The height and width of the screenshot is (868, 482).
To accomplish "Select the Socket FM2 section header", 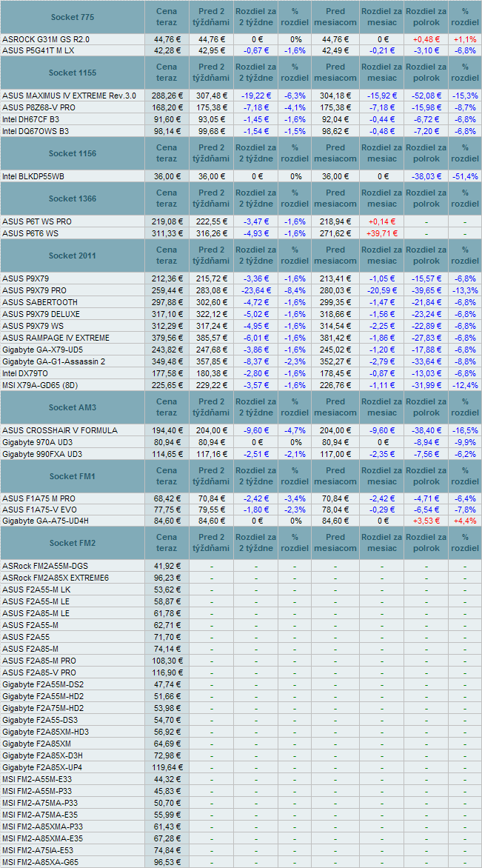I will (73, 543).
